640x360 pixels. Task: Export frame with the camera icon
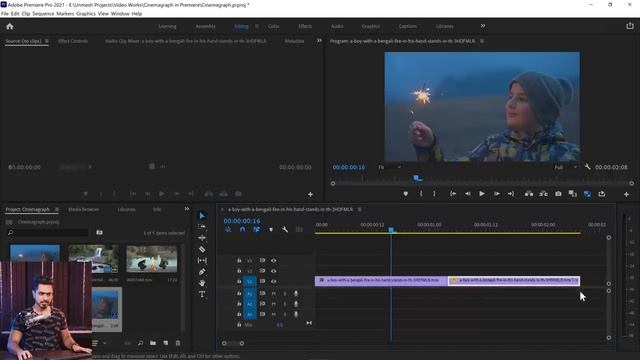pyautogui.click(x=558, y=194)
